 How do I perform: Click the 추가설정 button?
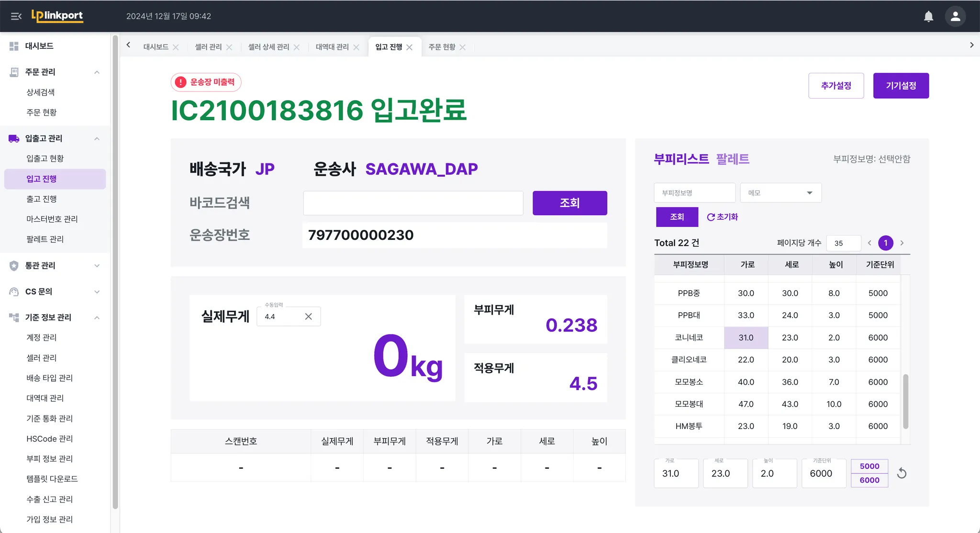click(x=836, y=86)
